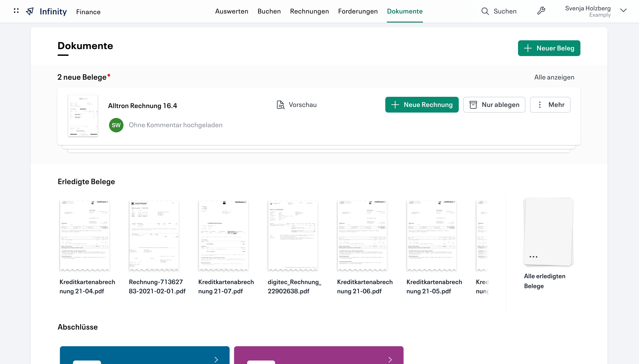Screen dimensions: 639x364
Task: Click the 2 neue Belege heading
Action: (x=82, y=77)
